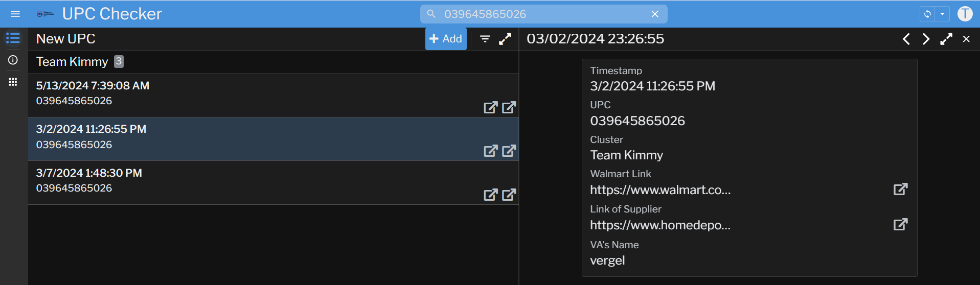Select the list view sidebar icon
The height and width of the screenshot is (285, 980).
(13, 38)
